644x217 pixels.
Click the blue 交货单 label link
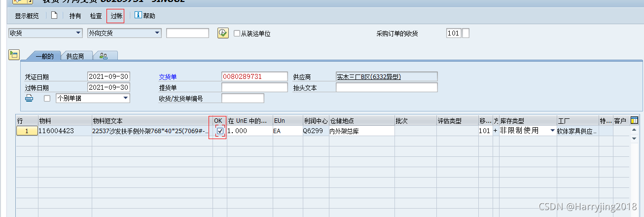(x=168, y=77)
